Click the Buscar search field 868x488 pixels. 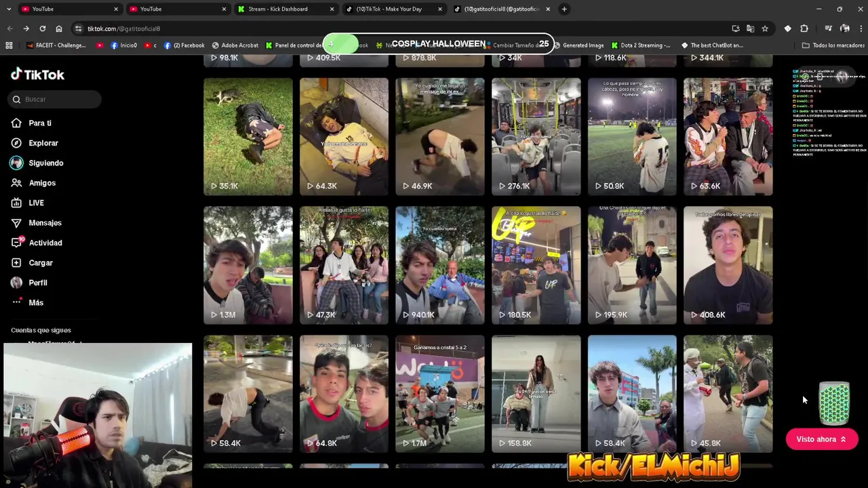pyautogui.click(x=56, y=99)
